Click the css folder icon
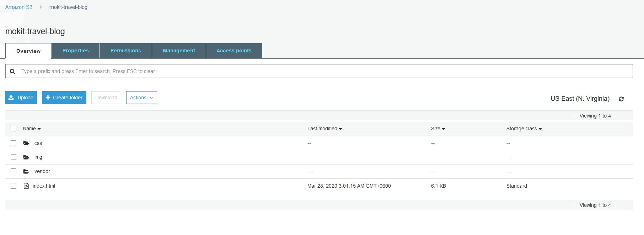Screen dimensions: 644x235 [x=26, y=143]
